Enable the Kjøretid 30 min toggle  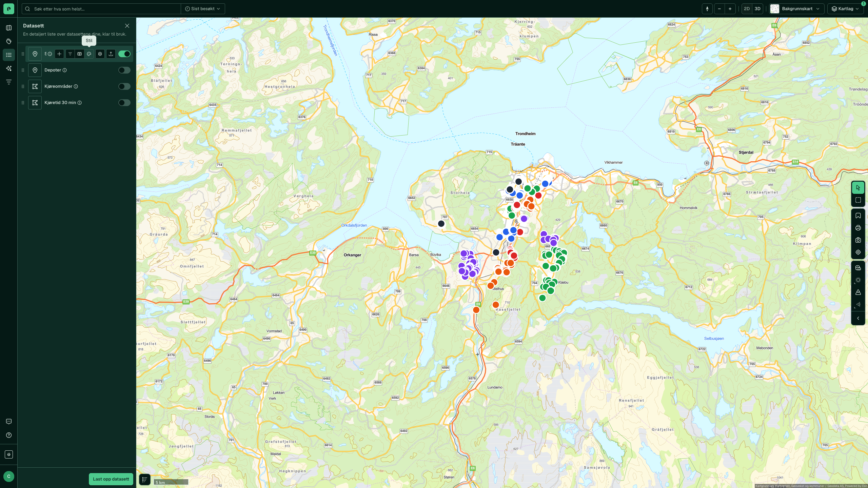coord(124,103)
